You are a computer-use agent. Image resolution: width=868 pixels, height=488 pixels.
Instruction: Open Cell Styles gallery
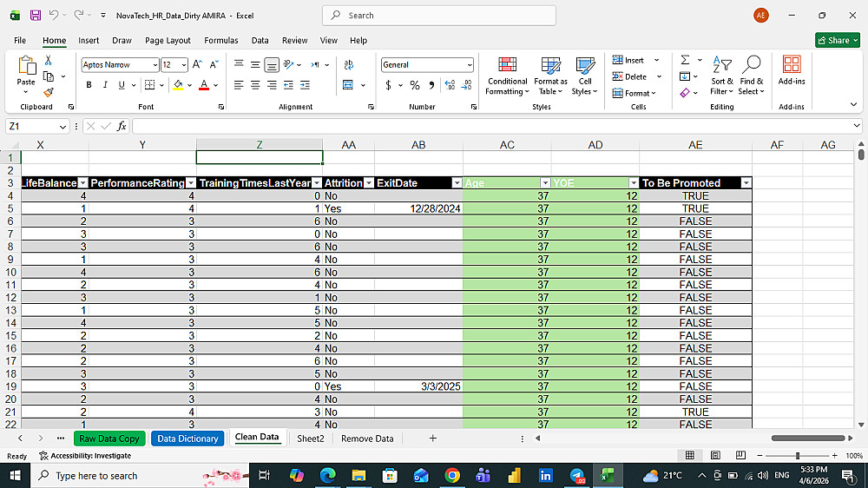tap(584, 76)
